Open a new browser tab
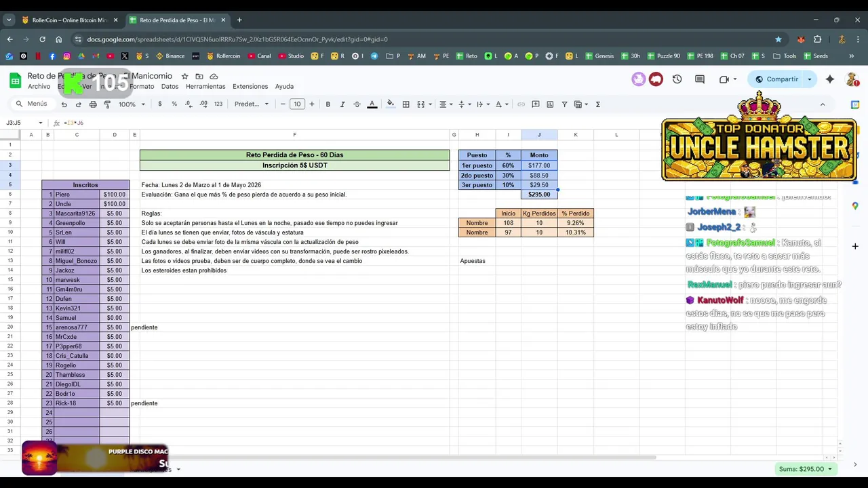868x488 pixels. pos(239,20)
